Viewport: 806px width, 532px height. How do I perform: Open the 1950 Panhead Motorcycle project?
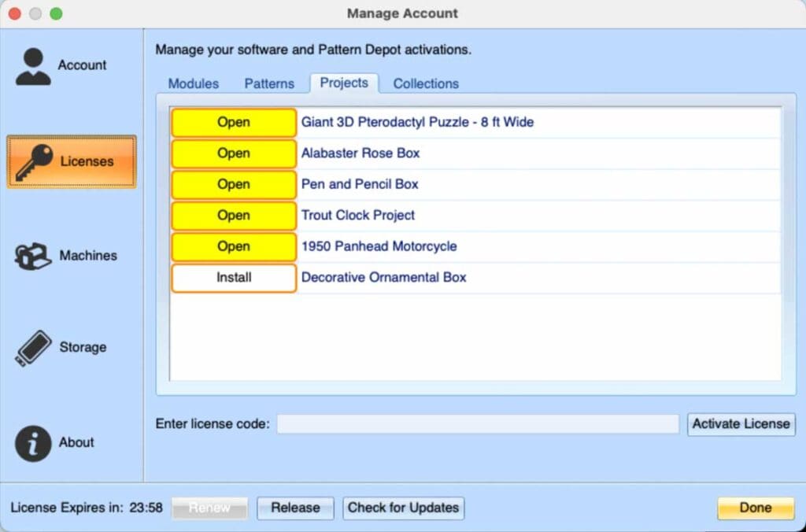click(x=234, y=246)
